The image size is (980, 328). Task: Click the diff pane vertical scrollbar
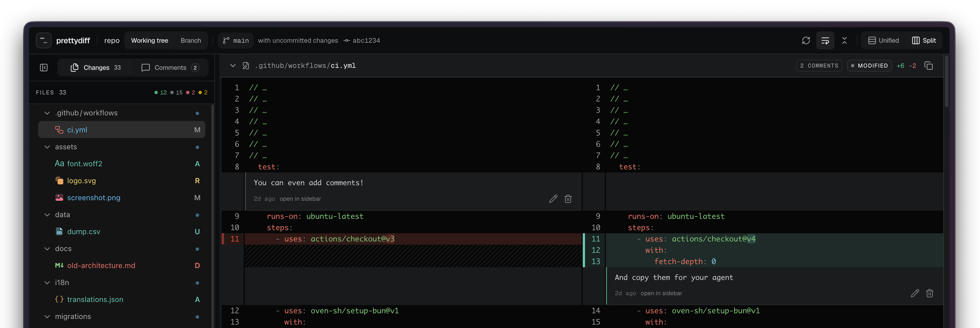click(x=946, y=81)
